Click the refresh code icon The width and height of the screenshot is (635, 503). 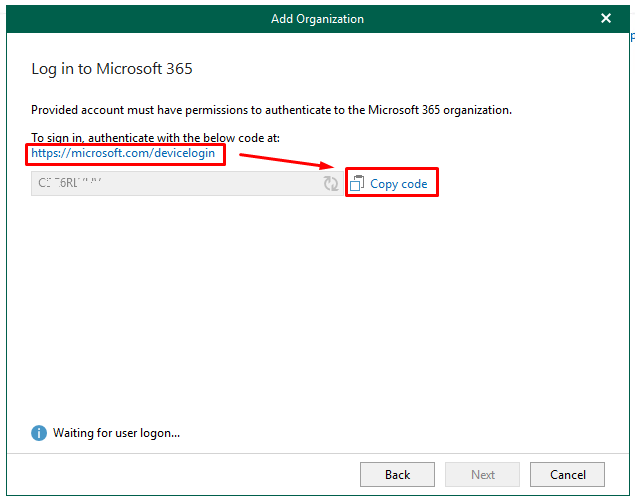point(331,183)
